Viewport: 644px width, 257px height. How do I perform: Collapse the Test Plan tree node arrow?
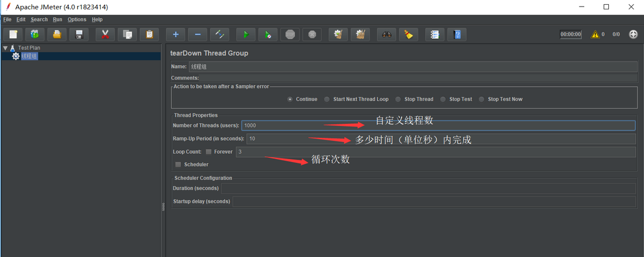click(5, 48)
